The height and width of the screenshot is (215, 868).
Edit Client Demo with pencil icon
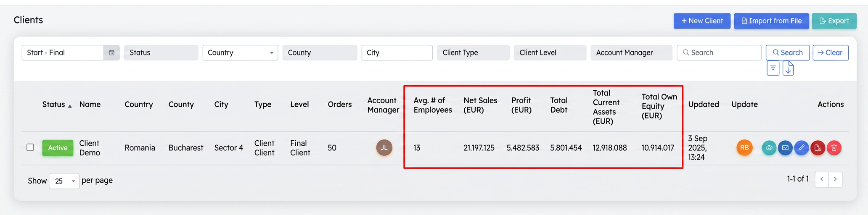pyautogui.click(x=802, y=148)
